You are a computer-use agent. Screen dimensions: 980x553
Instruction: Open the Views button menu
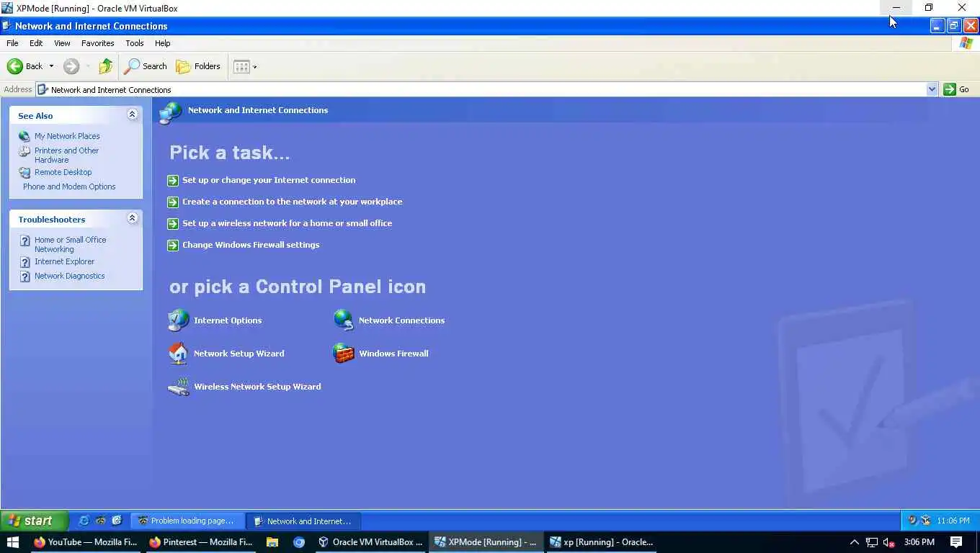245,66
